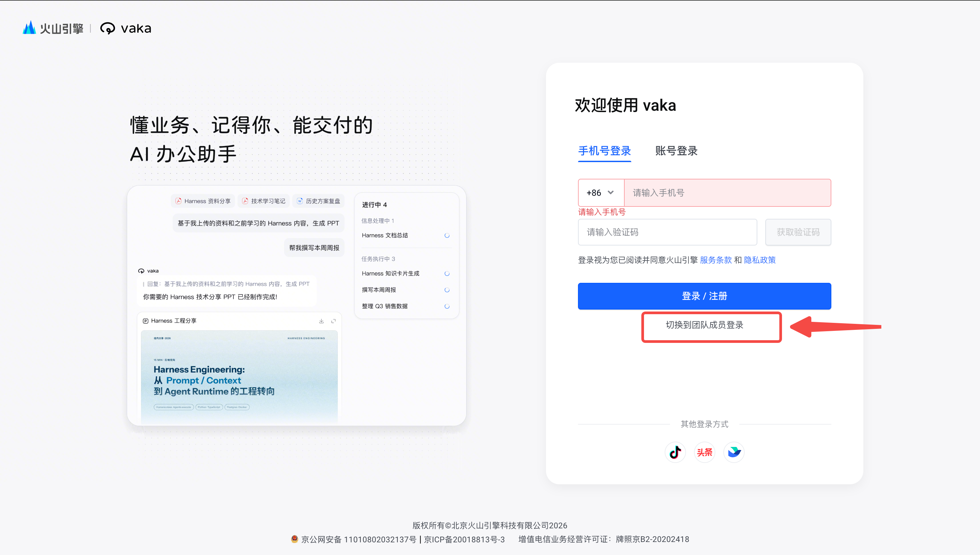Click the 进行中 4 panel heading
The height and width of the screenshot is (555, 980).
click(374, 205)
